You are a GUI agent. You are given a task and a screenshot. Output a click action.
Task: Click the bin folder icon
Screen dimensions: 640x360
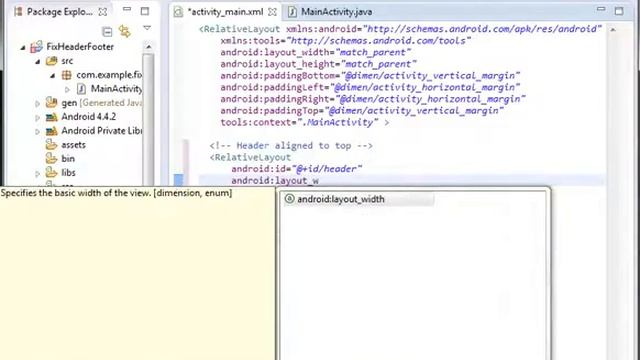tap(51, 158)
